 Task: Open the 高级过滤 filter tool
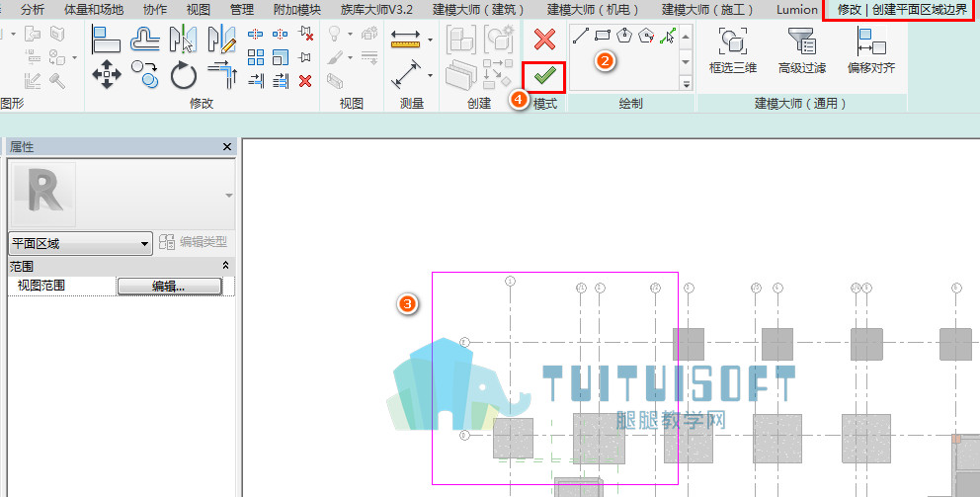coord(802,50)
